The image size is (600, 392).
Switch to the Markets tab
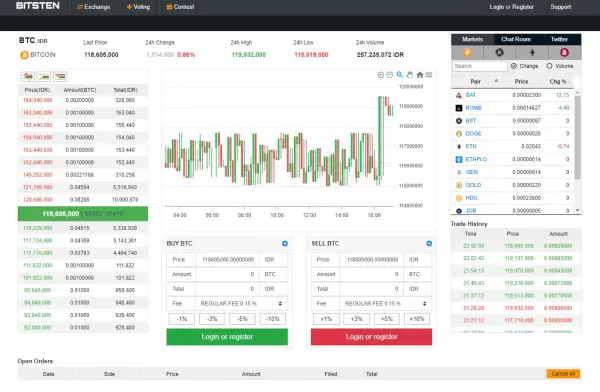pyautogui.click(x=472, y=39)
